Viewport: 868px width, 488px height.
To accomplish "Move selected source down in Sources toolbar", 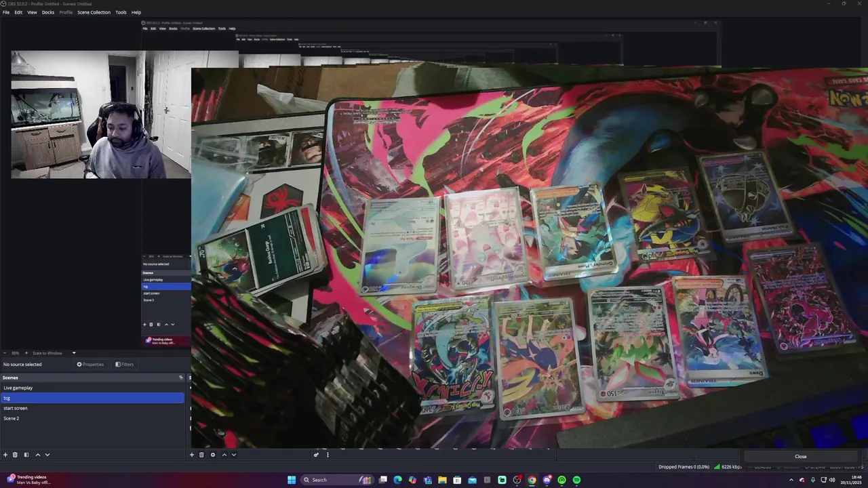I will [x=234, y=455].
